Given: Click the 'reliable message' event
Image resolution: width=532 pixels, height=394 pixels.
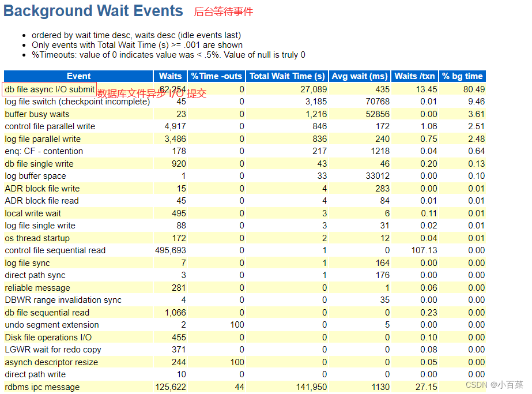Looking at the screenshot, I should pyautogui.click(x=37, y=288).
